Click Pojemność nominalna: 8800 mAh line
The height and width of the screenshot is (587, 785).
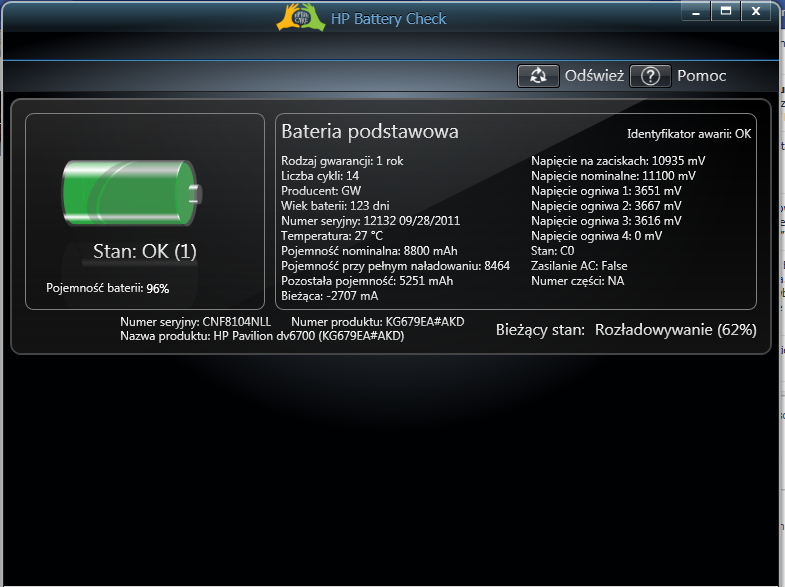[369, 251]
